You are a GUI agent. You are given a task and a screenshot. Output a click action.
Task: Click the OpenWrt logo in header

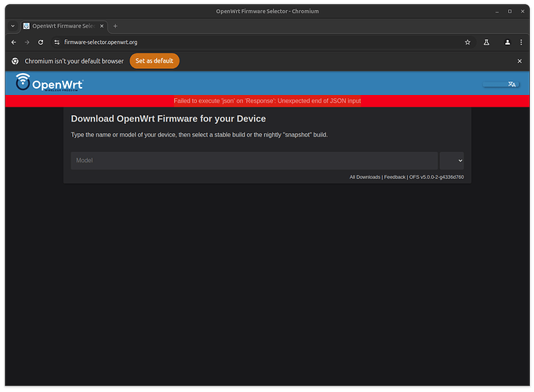(x=49, y=82)
